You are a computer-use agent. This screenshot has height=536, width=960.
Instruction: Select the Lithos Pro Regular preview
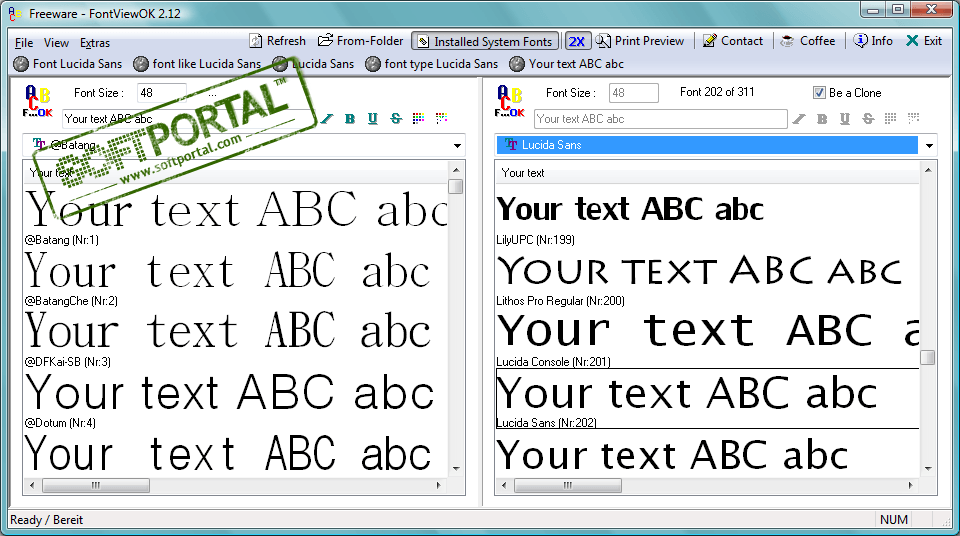(707, 277)
